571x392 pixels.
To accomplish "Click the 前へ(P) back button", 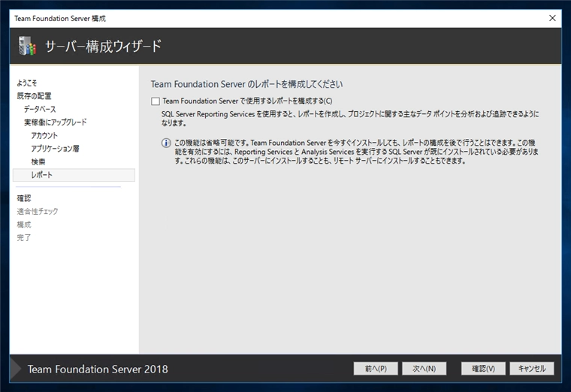I will tap(376, 368).
